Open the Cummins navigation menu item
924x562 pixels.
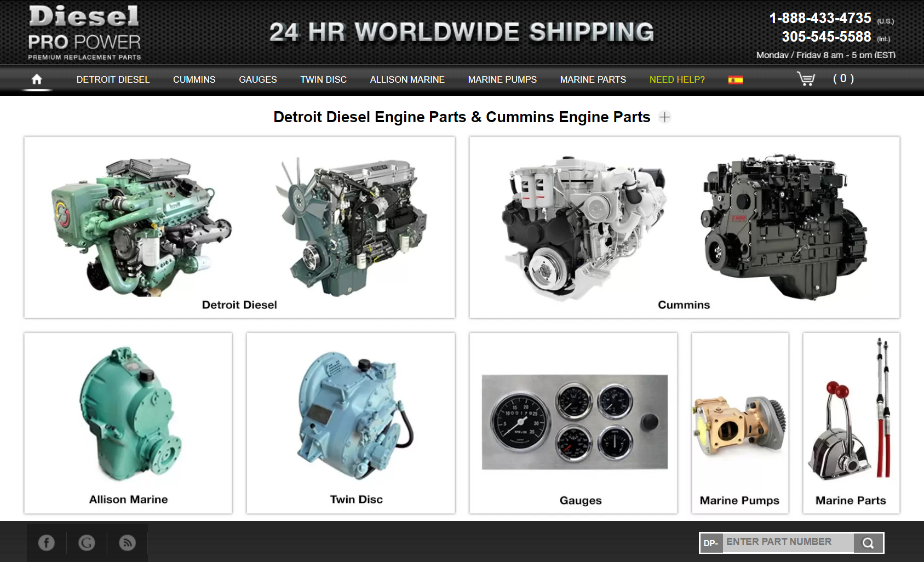click(194, 79)
